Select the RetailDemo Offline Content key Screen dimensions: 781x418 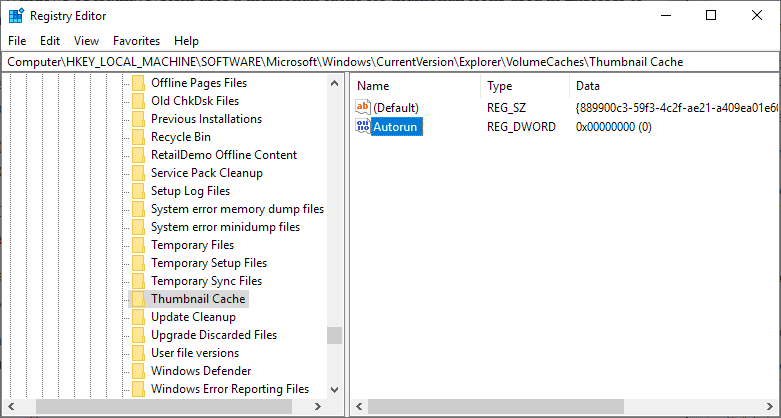(x=224, y=154)
